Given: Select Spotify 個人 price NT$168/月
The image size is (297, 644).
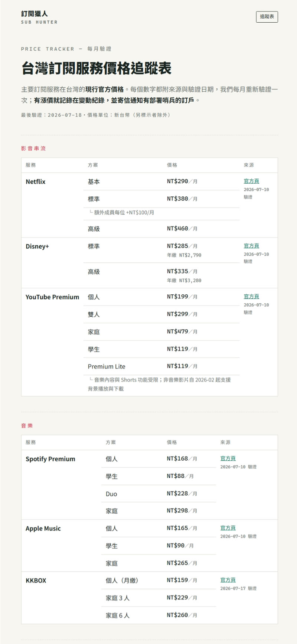Looking at the screenshot, I should pos(182,458).
